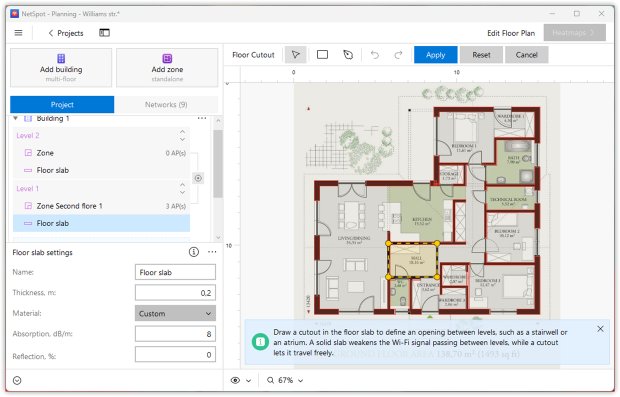Open Floor slab settings more options
Viewport: 620px width, 397px height.
click(x=212, y=252)
